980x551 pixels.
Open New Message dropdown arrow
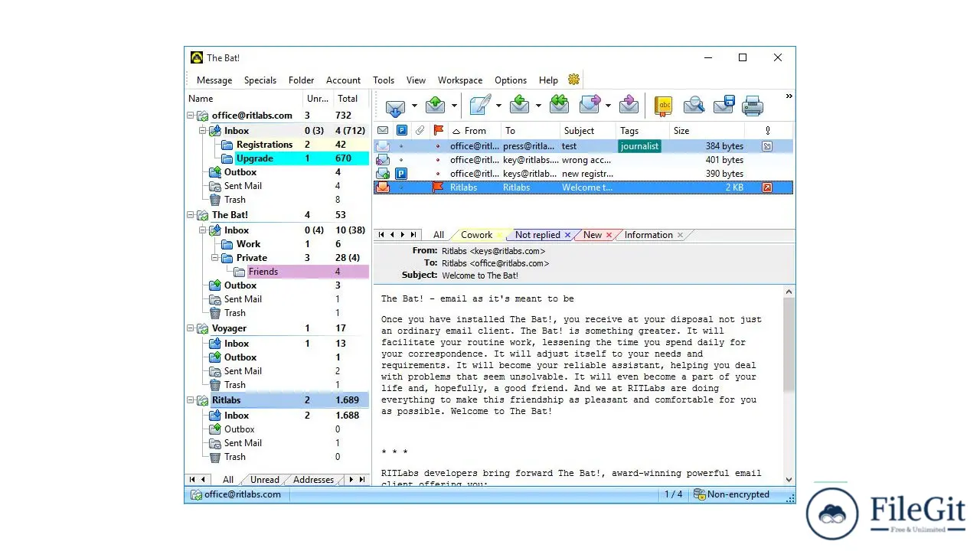coord(498,106)
